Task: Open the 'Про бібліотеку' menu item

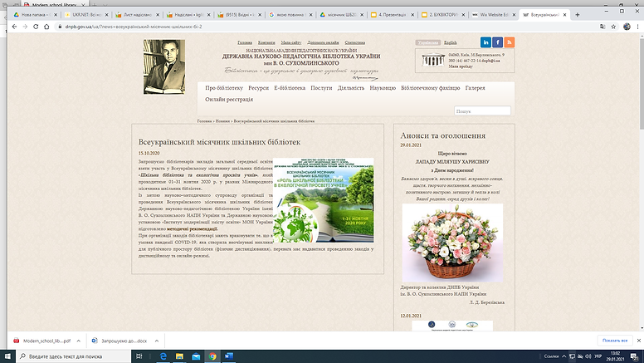Action: (224, 88)
